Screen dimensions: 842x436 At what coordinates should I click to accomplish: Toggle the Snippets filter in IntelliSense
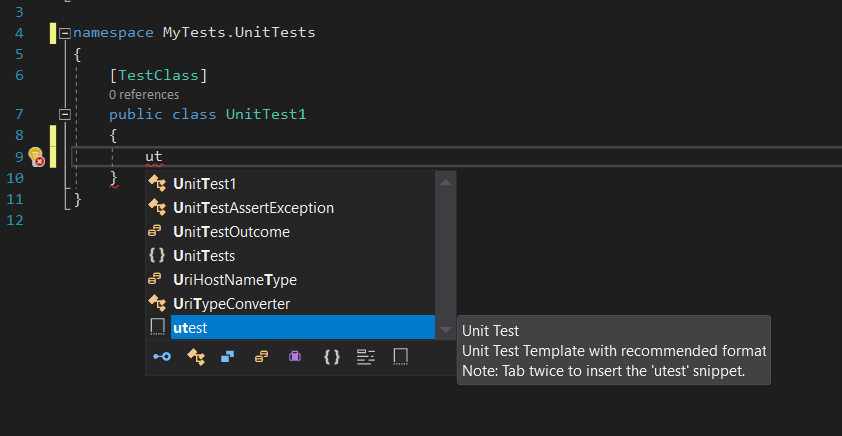tap(401, 357)
